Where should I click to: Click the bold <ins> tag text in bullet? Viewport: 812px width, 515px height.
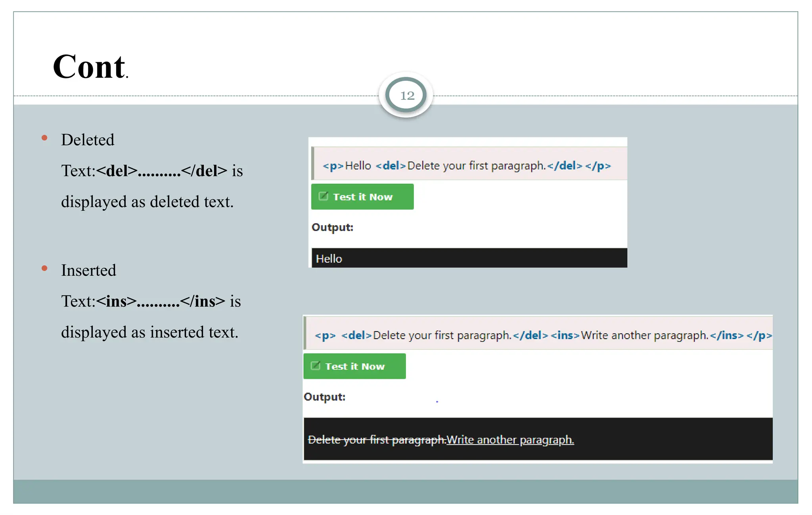pyautogui.click(x=116, y=301)
